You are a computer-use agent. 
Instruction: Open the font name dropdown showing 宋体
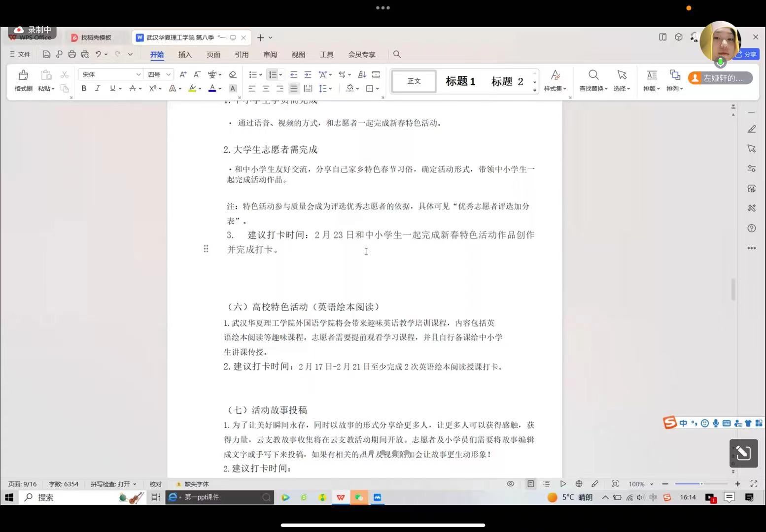110,74
